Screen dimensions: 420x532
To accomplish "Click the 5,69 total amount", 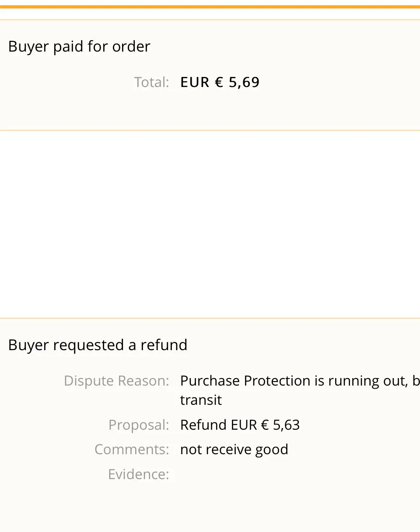I will coord(244,82).
